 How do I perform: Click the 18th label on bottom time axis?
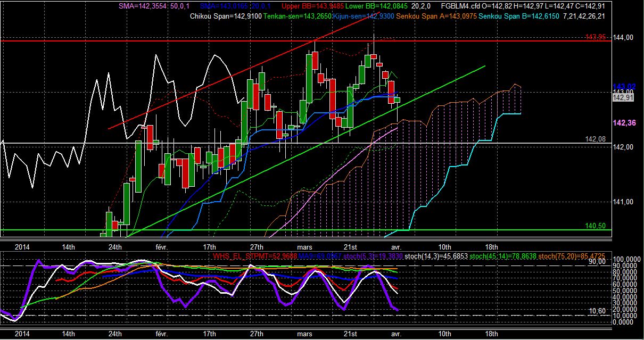(x=492, y=334)
